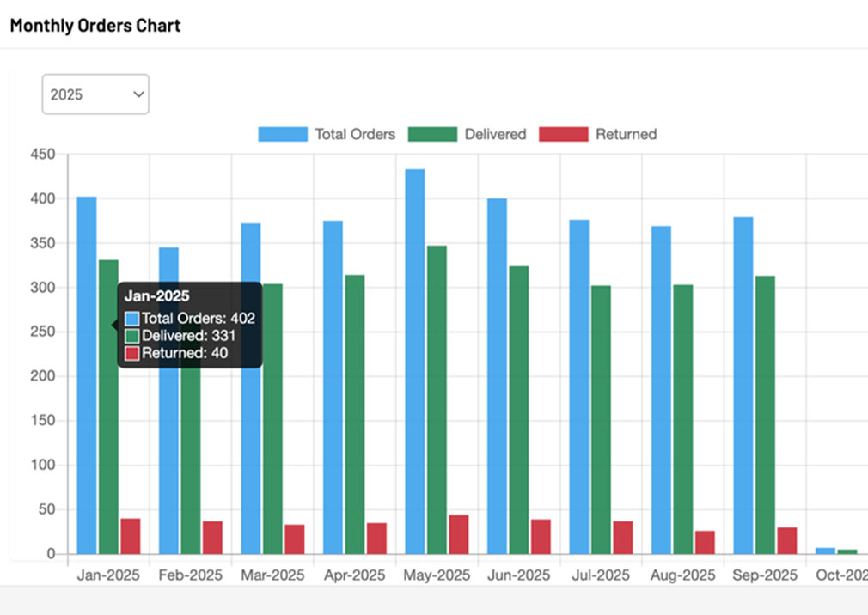Select the red Jan-2025 Returned bar
This screenshot has width=868, height=615.
(x=131, y=536)
